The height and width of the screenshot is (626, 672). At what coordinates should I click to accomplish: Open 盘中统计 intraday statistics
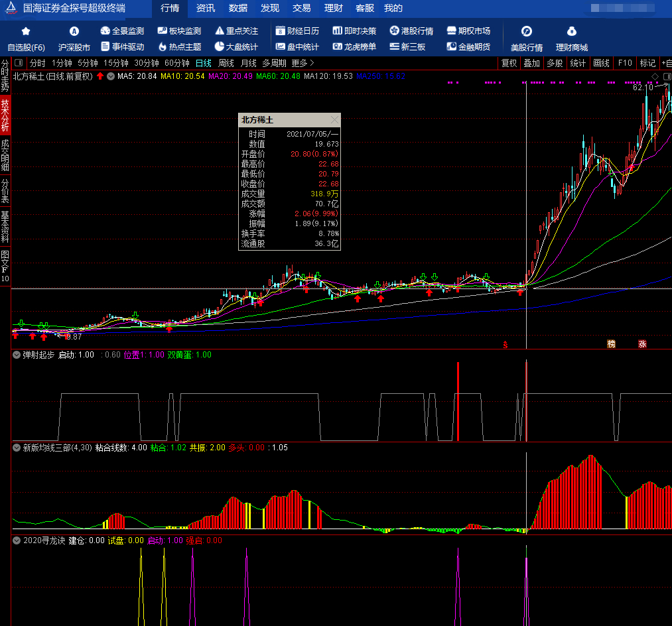pos(297,46)
